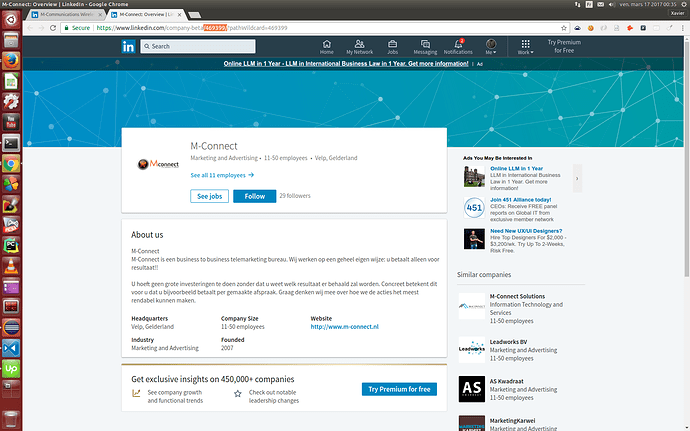This screenshot has width=690, height=431.
Task: Click the See jobs button
Action: (209, 196)
